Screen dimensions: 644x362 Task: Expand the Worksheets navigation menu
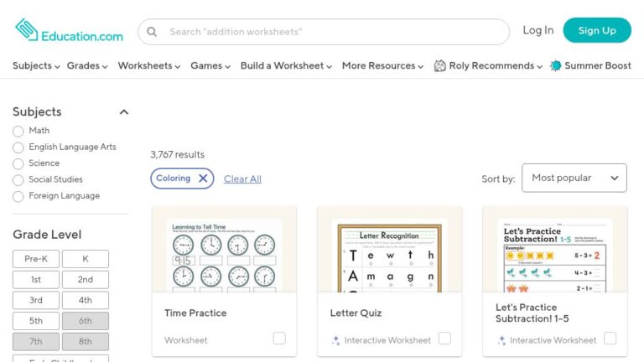click(x=149, y=65)
